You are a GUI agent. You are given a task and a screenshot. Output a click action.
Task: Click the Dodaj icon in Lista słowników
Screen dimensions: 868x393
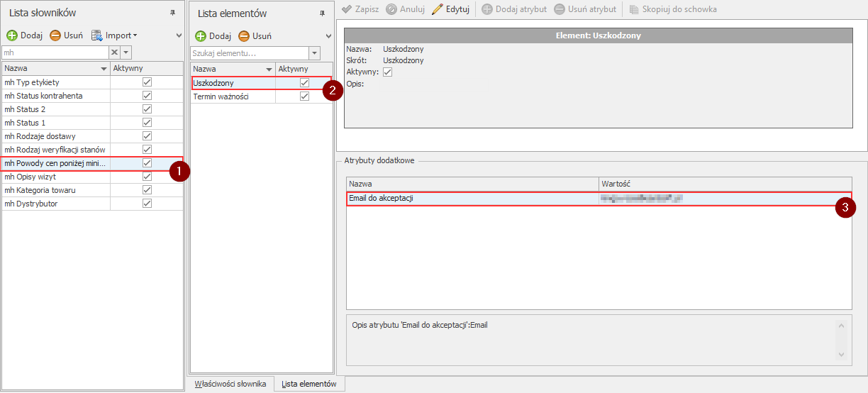tap(12, 35)
